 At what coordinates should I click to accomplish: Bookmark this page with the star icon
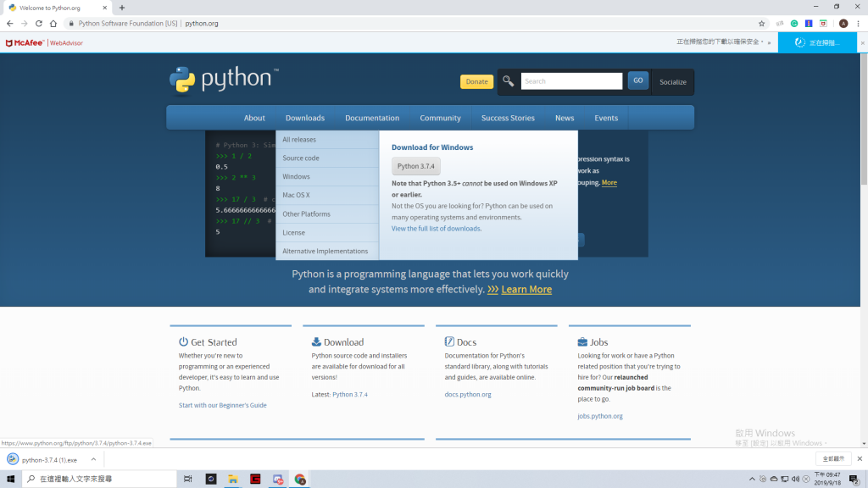point(762,23)
